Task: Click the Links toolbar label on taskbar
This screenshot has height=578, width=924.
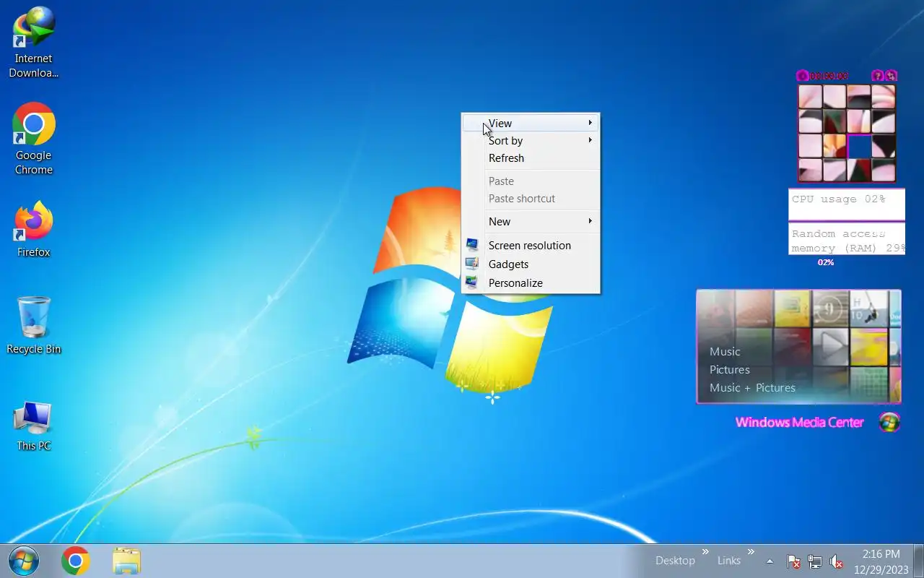Action: [729, 561]
